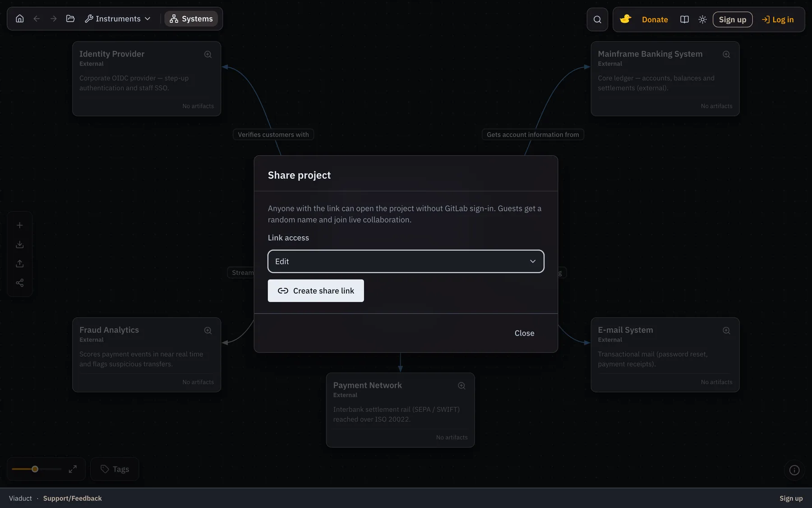812x508 pixels.
Task: Zoom into the Fraud Analytics card
Action: (208, 331)
